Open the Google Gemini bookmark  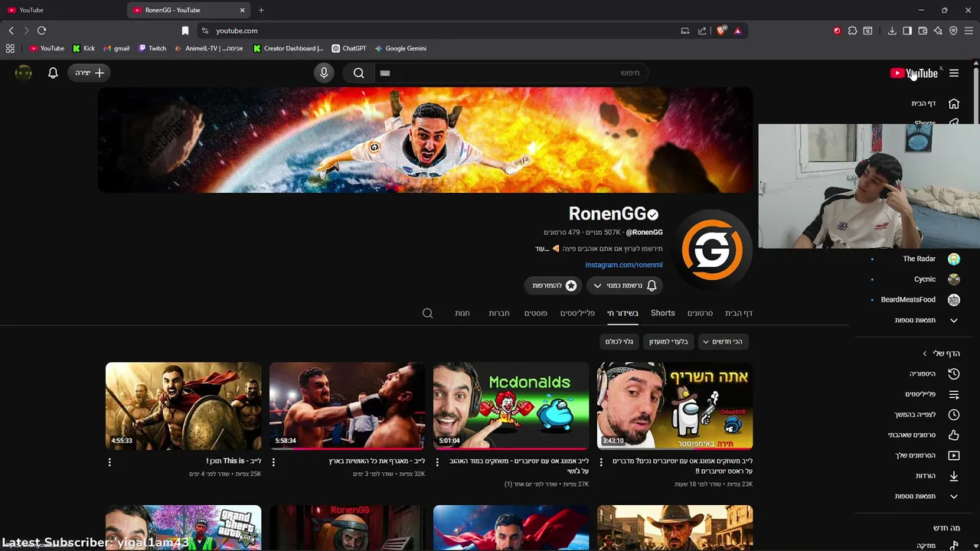[x=400, y=48]
